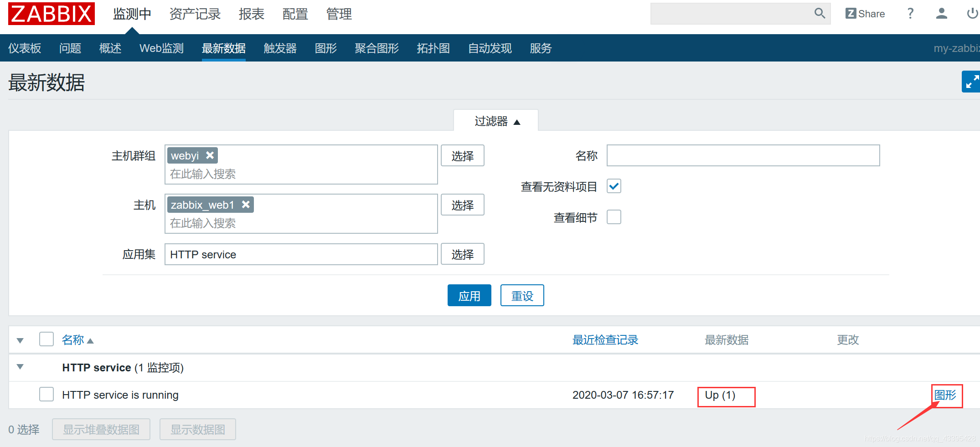980x447 pixels.
Task: Go to 图形 submenu in navigation bar
Action: [326, 48]
